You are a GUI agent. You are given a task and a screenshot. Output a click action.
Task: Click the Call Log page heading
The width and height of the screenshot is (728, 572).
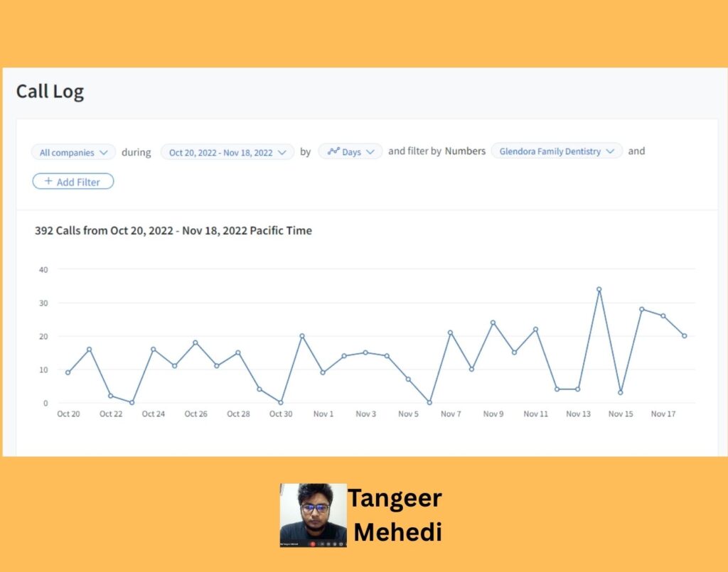point(50,92)
